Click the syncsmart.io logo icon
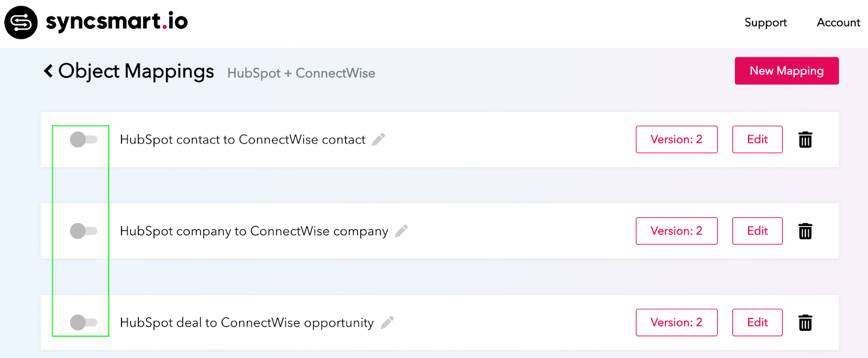Viewport: 868px width, 358px height. coord(21,23)
